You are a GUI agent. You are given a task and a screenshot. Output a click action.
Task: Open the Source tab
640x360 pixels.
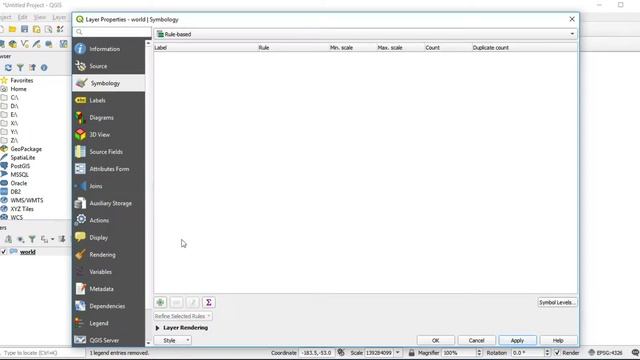tap(108, 66)
